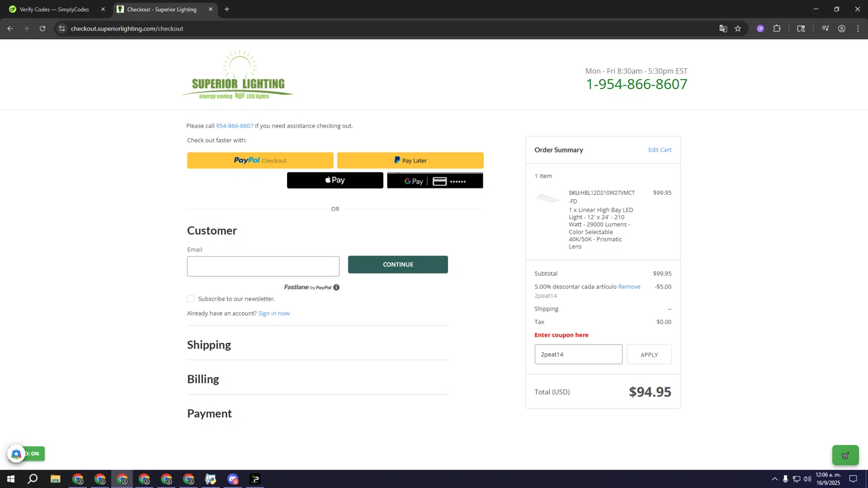Choose the PayPal Pay Later button

(x=410, y=160)
